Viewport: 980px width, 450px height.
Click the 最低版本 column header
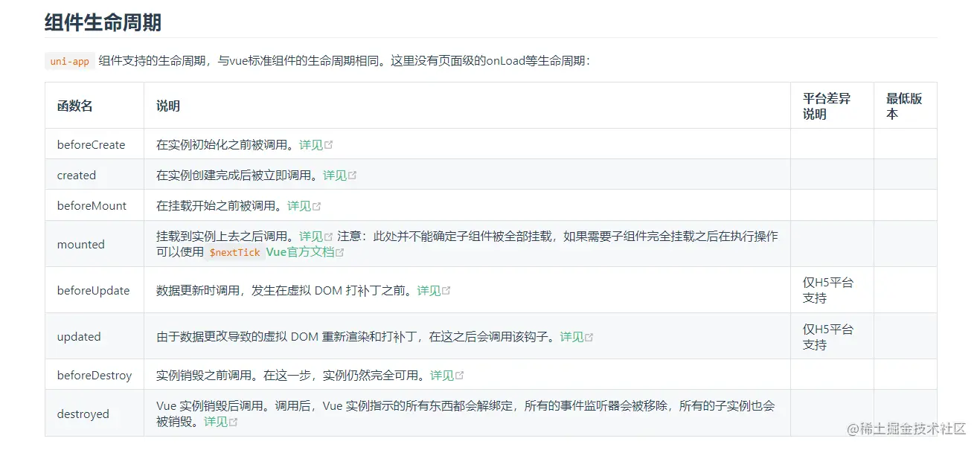pyautogui.click(x=904, y=106)
